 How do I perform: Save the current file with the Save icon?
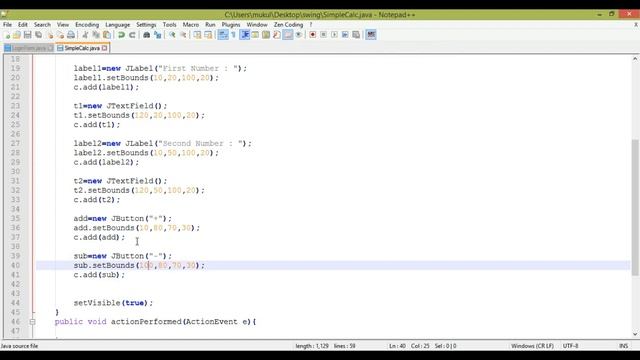point(27,35)
